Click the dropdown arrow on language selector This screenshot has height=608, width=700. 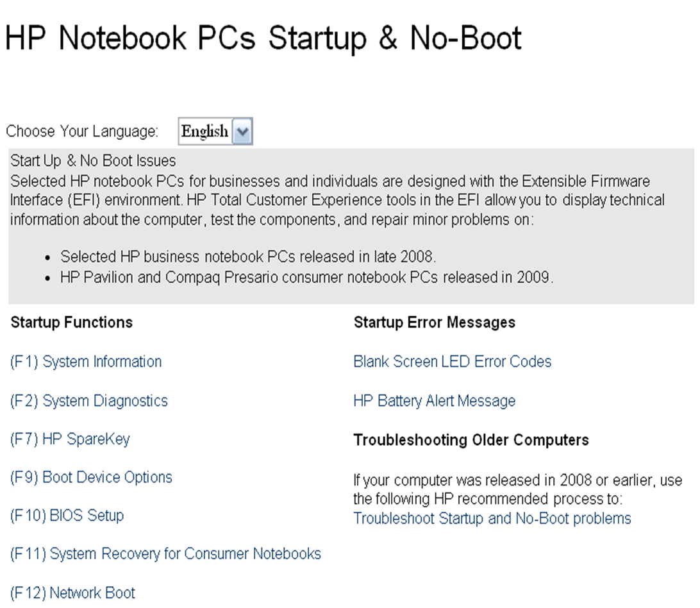coord(243,131)
